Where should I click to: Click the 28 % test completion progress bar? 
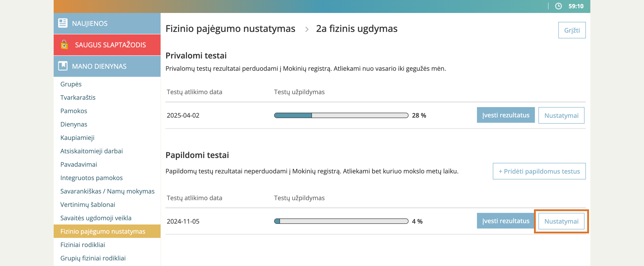[341, 115]
